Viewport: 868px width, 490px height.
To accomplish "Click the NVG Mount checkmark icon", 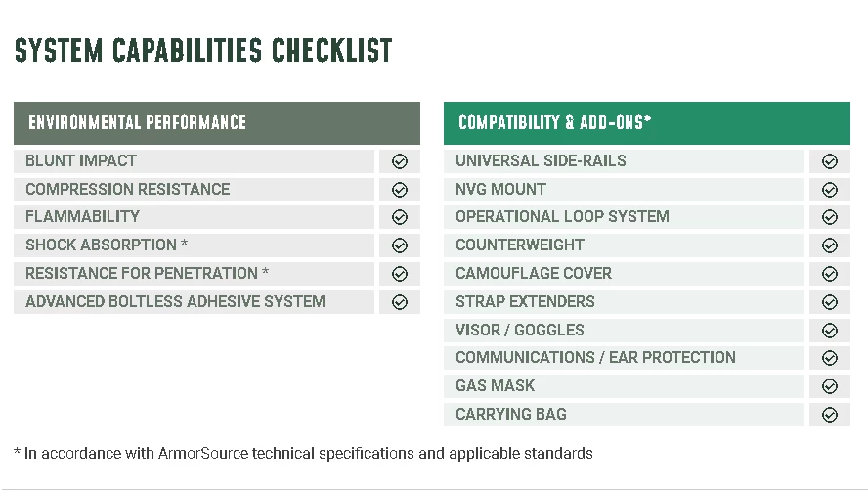I will click(x=829, y=190).
